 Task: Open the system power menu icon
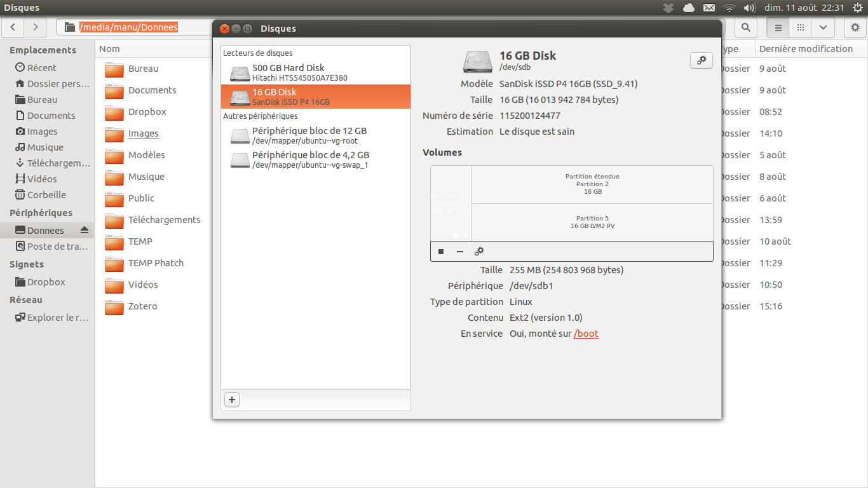858,8
